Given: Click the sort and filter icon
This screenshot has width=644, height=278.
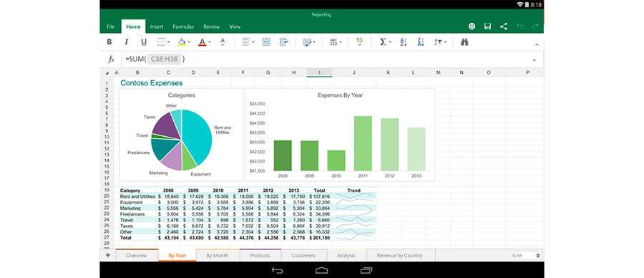Looking at the screenshot, I should coord(438,42).
